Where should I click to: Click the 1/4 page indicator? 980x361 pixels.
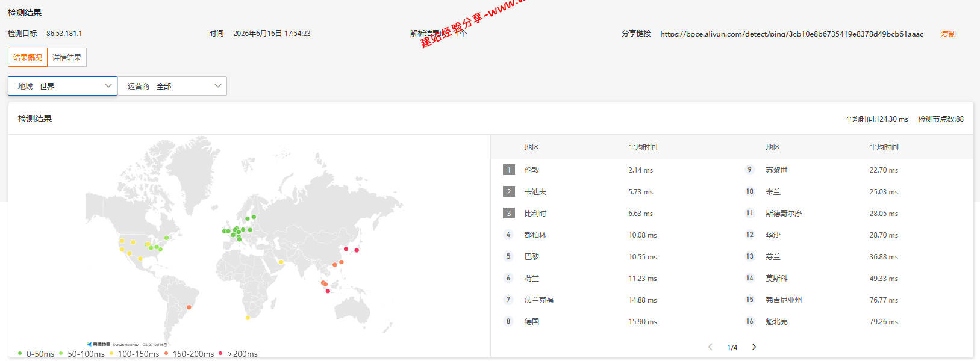coord(732,348)
